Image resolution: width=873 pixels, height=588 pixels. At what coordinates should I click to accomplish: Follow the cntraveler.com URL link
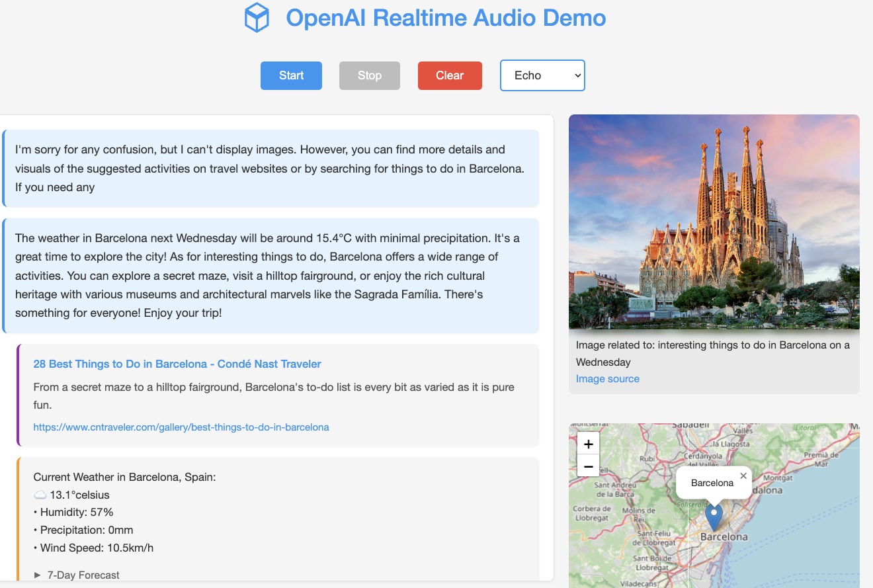click(x=181, y=427)
